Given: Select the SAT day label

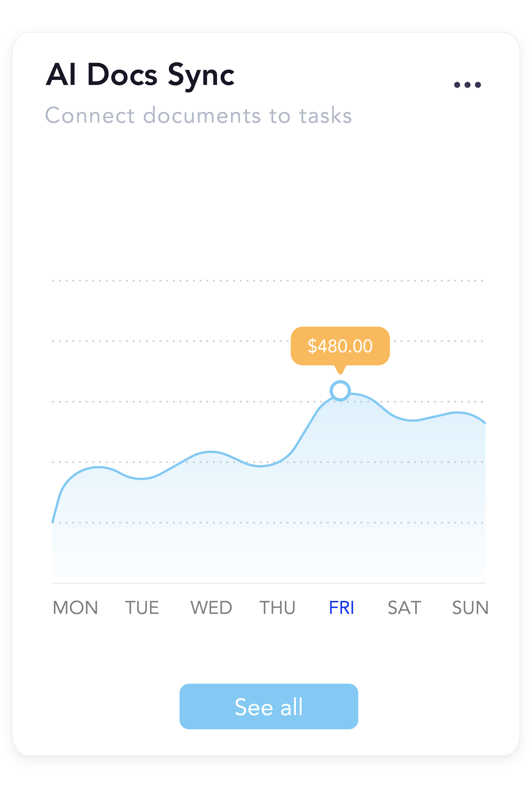Looking at the screenshot, I should pyautogui.click(x=404, y=608).
